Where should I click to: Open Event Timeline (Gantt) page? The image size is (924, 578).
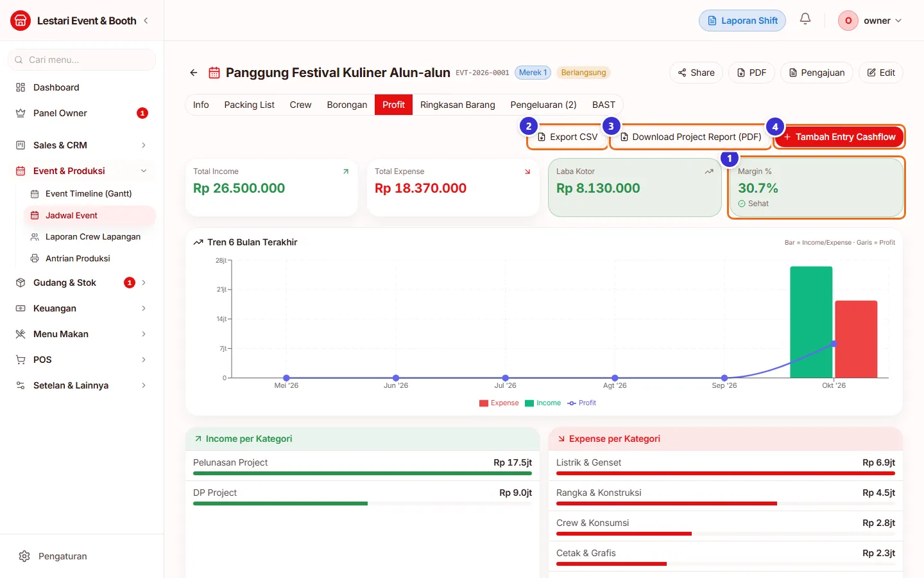[x=89, y=193]
